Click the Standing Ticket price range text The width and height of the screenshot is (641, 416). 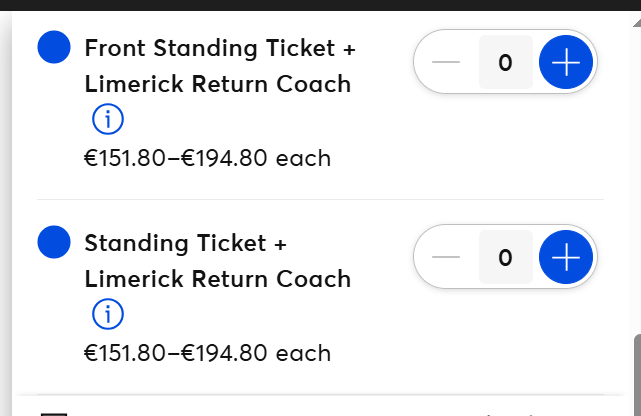[207, 353]
